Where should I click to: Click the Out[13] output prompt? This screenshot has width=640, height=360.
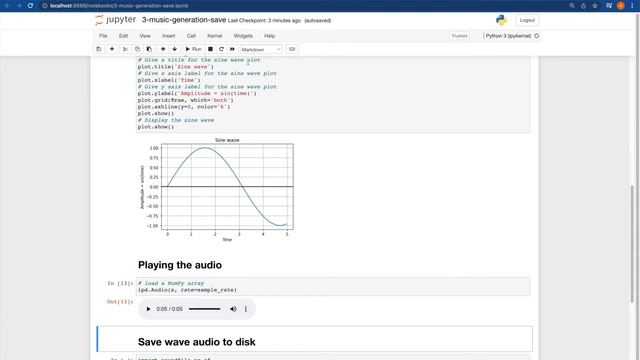tap(120, 302)
